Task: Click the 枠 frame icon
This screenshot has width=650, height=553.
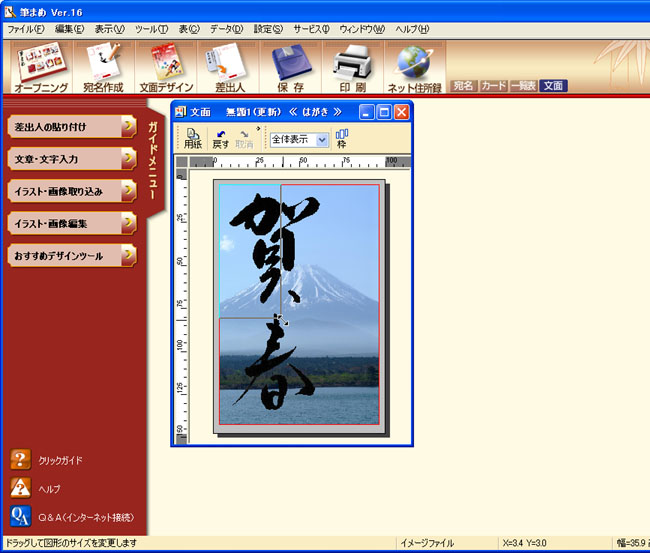Action: coord(342,138)
